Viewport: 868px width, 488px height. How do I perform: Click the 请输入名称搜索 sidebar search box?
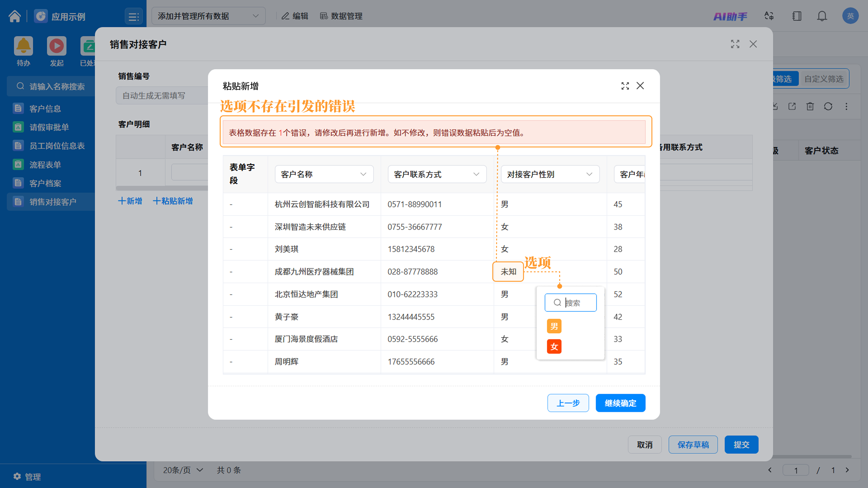[51, 86]
